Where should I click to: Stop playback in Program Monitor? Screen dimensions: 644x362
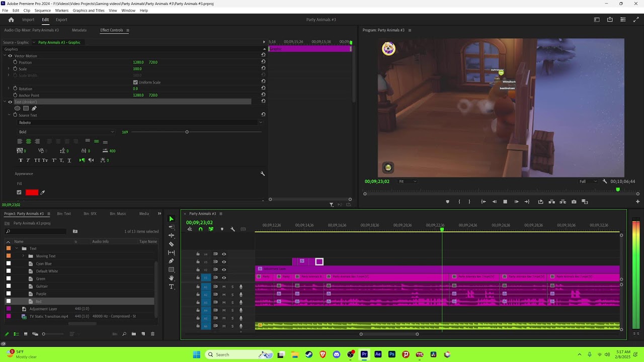tap(505, 202)
